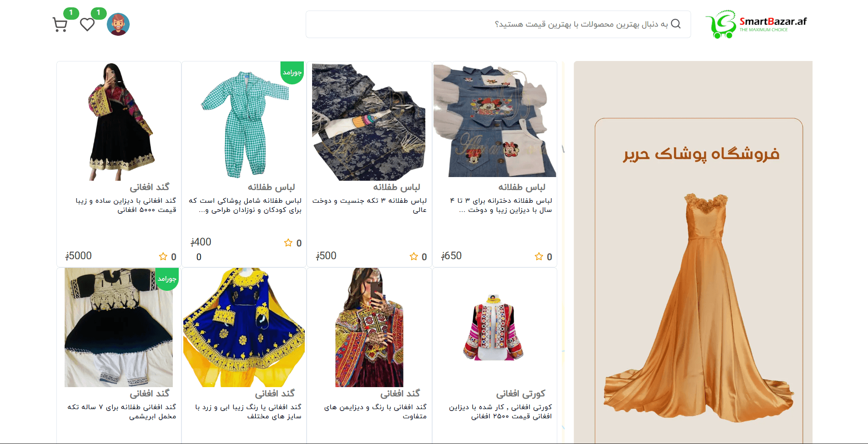Open the black Afghan dress selfie thumbnail
Image resolution: width=868 pixels, height=444 pixels.
(119, 122)
